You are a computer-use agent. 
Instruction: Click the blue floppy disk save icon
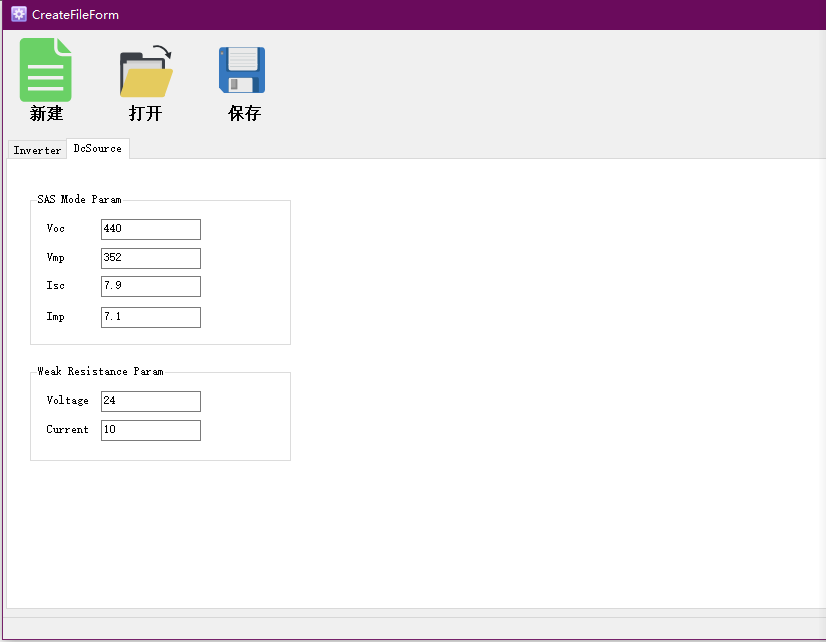242,70
